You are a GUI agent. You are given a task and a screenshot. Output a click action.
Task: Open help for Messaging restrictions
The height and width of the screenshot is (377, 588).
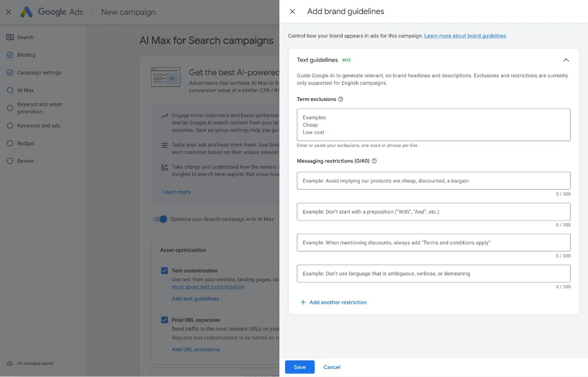374,161
